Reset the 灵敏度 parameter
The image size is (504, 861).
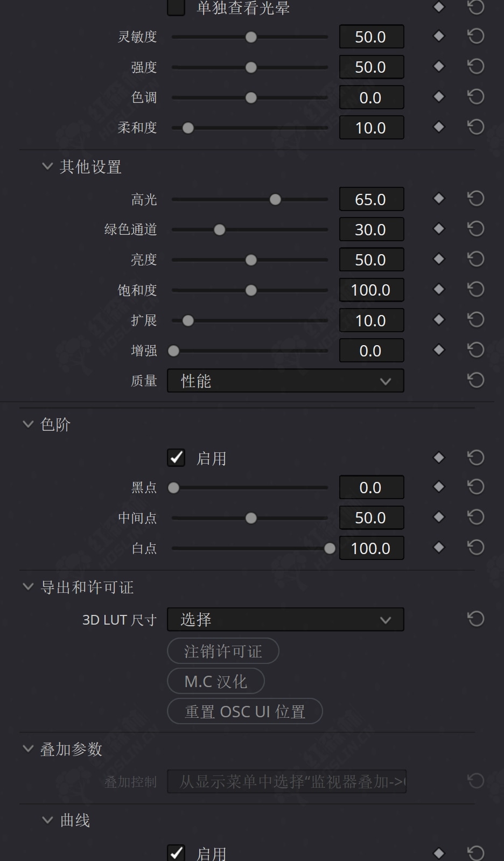coord(475,37)
